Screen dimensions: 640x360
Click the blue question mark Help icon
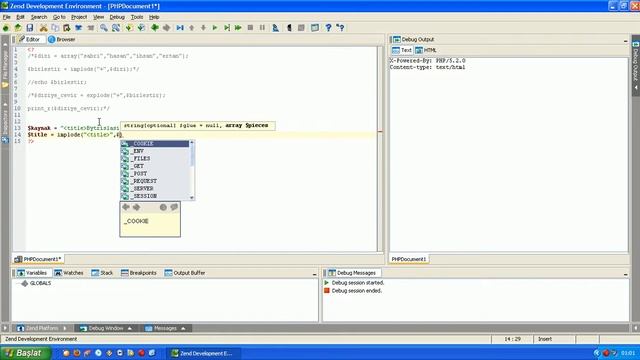point(328,28)
